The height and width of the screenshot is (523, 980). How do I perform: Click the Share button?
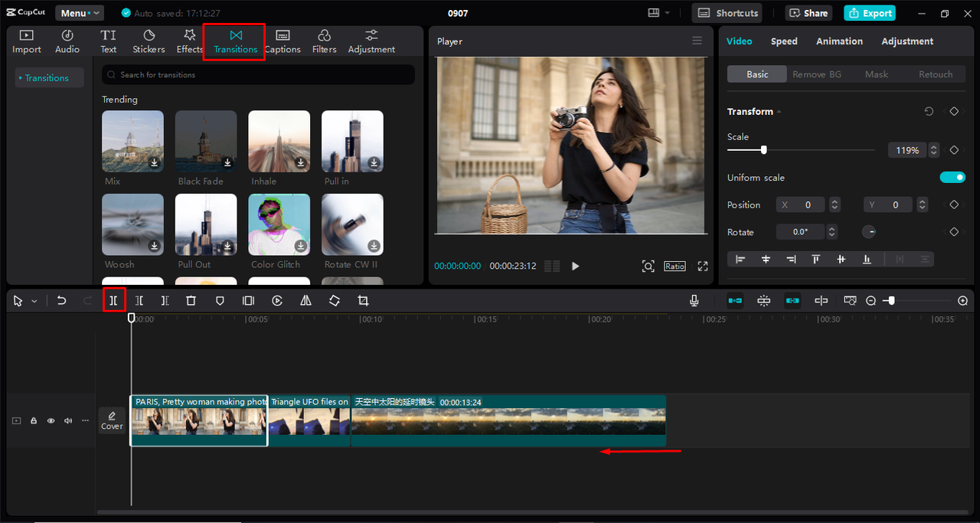click(808, 13)
